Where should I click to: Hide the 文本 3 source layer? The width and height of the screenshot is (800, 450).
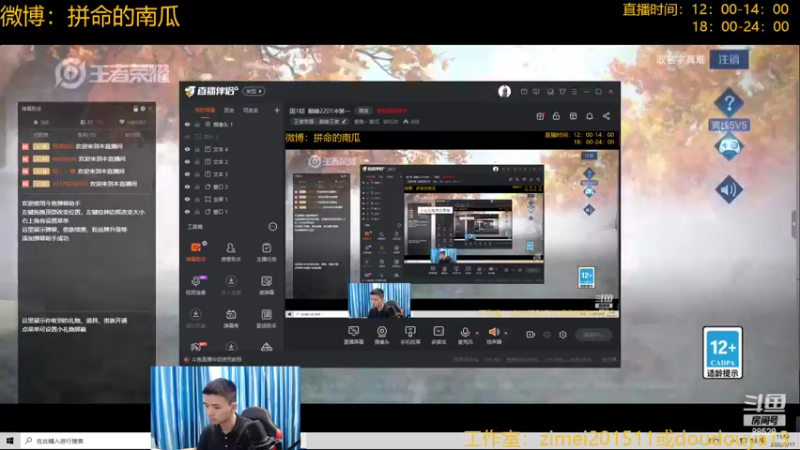(x=187, y=174)
